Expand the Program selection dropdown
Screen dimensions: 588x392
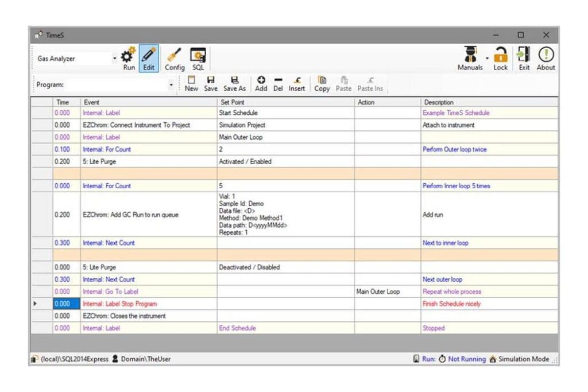(x=170, y=84)
